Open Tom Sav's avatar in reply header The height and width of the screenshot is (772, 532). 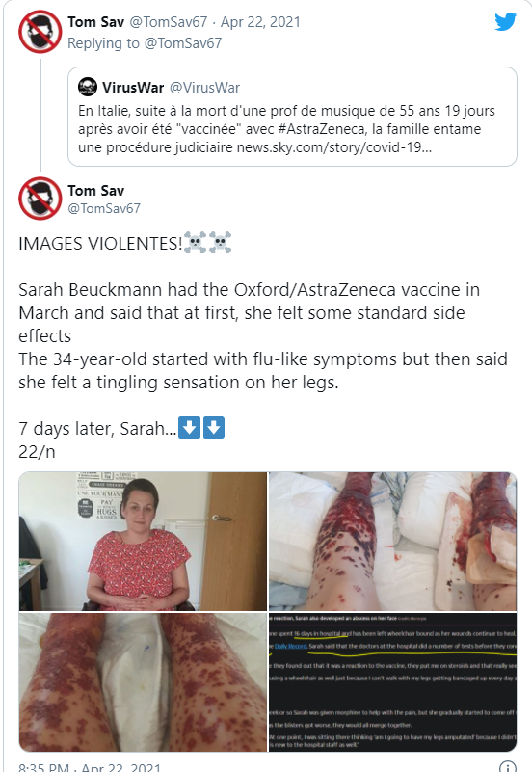pyautogui.click(x=40, y=32)
